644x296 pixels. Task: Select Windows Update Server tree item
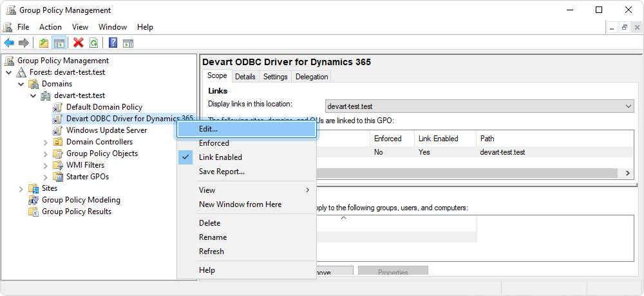point(106,130)
